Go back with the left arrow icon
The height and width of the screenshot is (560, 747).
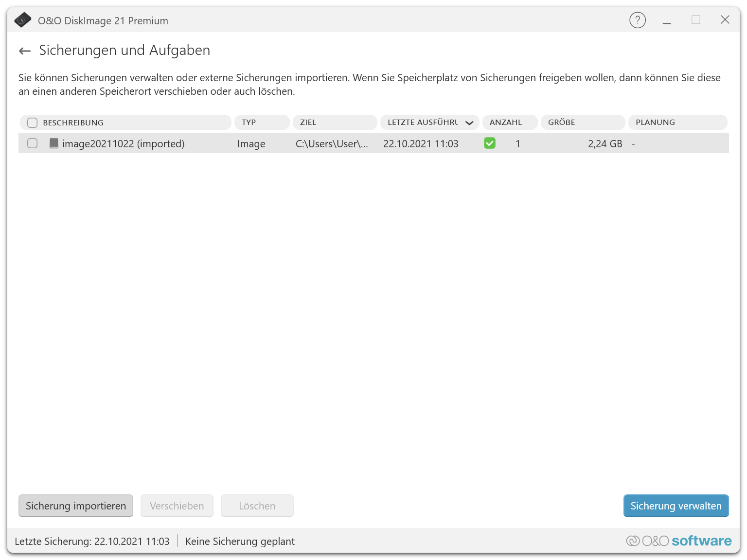tap(25, 51)
